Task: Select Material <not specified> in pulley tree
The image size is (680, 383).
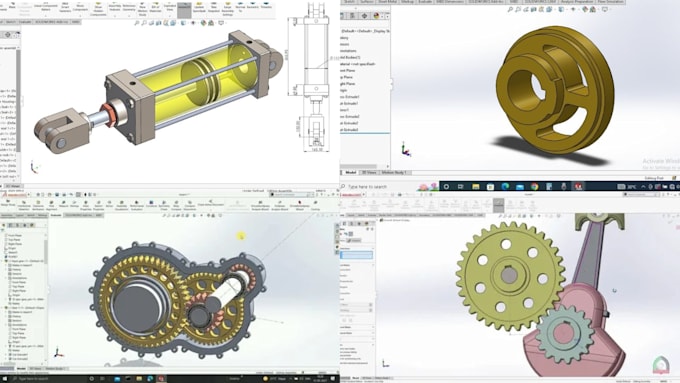Action: click(358, 64)
